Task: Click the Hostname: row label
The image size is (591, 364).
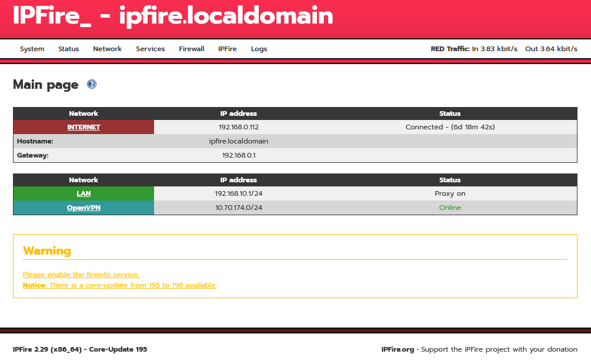Action: coord(35,141)
